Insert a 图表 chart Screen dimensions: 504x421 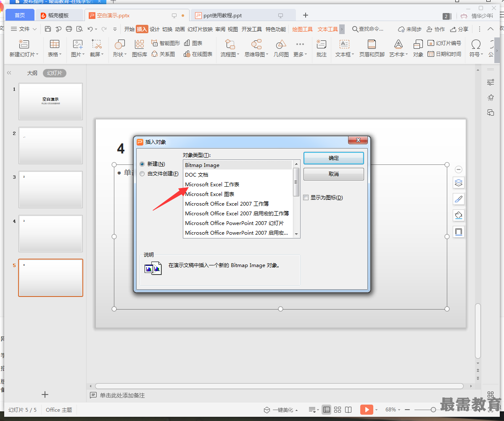pos(193,43)
